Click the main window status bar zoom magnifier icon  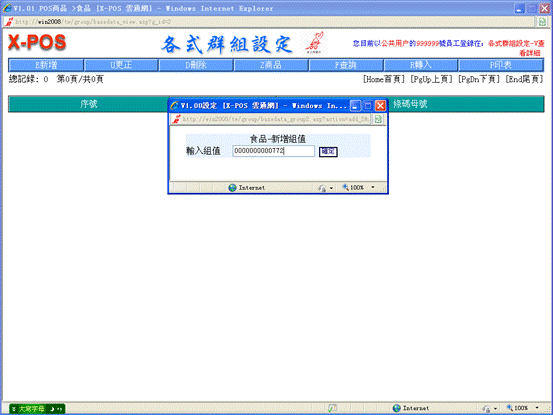pyautogui.click(x=510, y=408)
